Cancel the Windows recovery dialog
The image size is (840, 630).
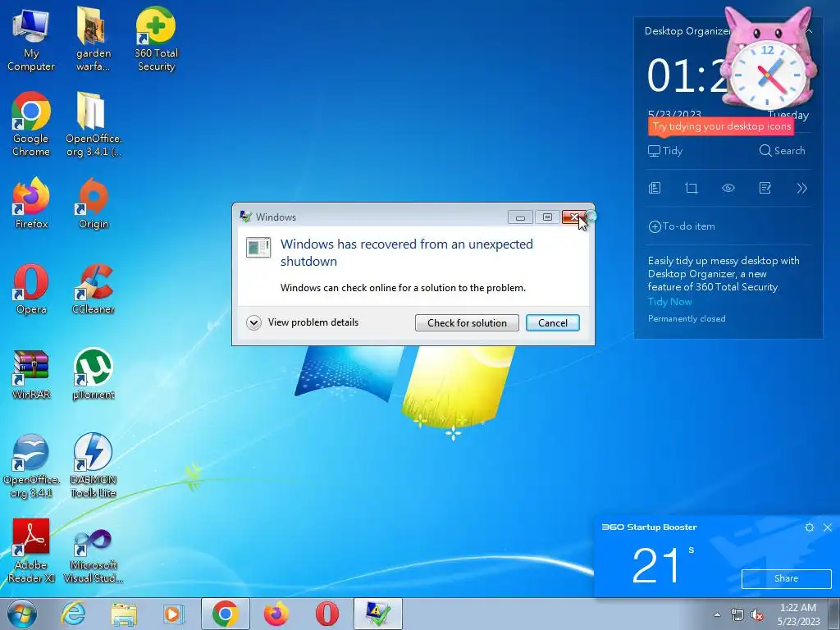point(552,322)
